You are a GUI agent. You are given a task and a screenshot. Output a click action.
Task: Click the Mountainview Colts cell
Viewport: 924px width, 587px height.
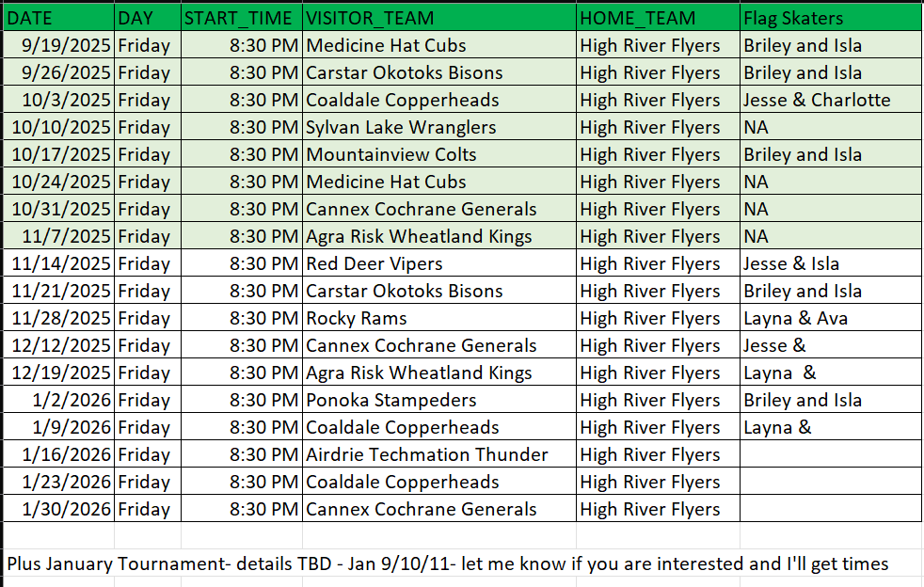tap(438, 154)
